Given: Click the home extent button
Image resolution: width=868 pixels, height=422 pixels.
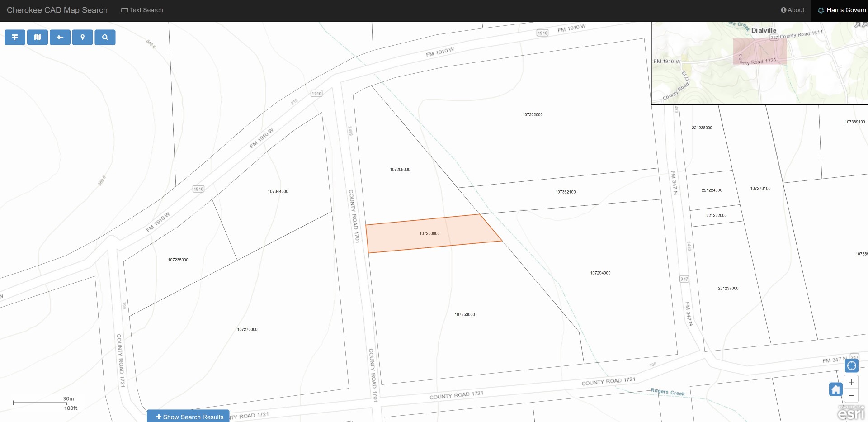Looking at the screenshot, I should (x=835, y=389).
